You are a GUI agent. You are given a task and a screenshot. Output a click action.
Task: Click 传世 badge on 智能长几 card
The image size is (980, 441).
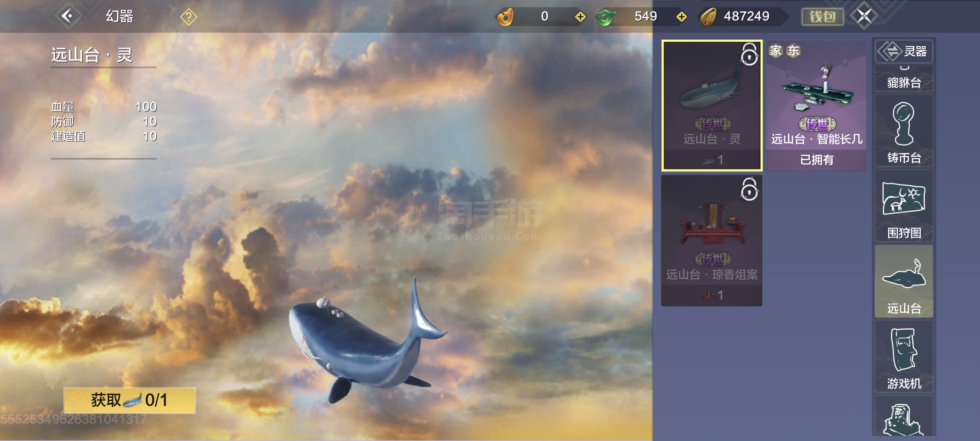click(817, 123)
